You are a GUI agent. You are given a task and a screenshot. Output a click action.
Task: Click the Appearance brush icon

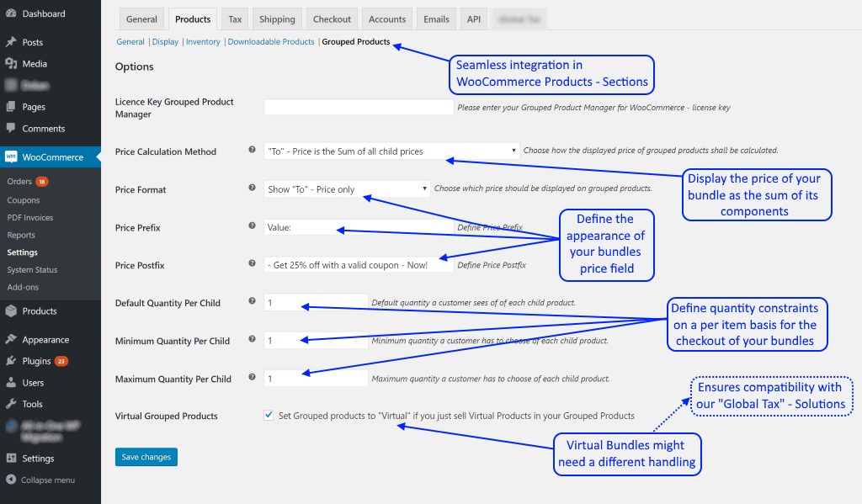(x=10, y=339)
